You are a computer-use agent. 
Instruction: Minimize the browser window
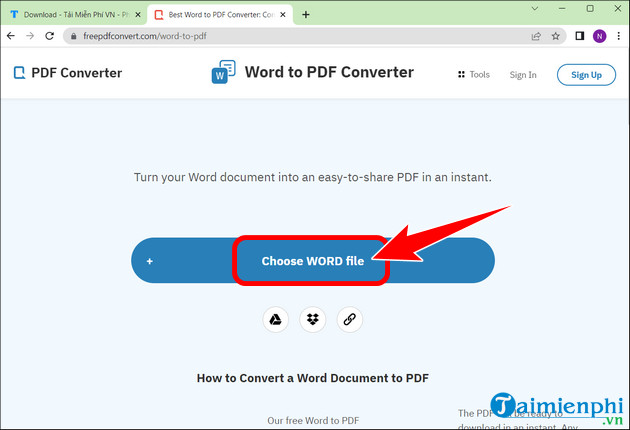tap(562, 8)
